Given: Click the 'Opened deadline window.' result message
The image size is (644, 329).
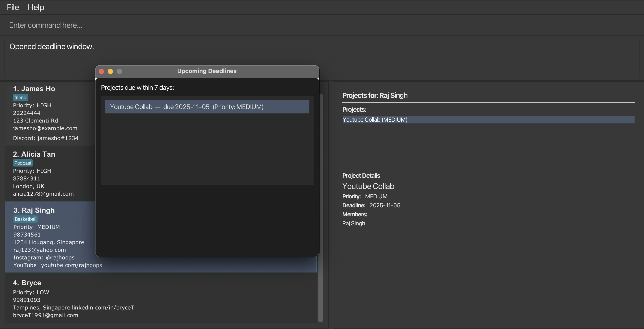Looking at the screenshot, I should [x=52, y=46].
